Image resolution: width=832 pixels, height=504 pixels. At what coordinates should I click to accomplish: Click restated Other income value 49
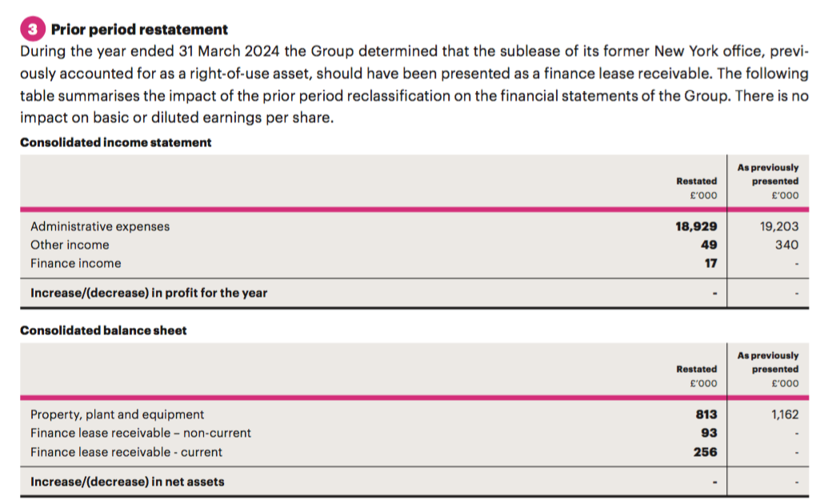[709, 245]
